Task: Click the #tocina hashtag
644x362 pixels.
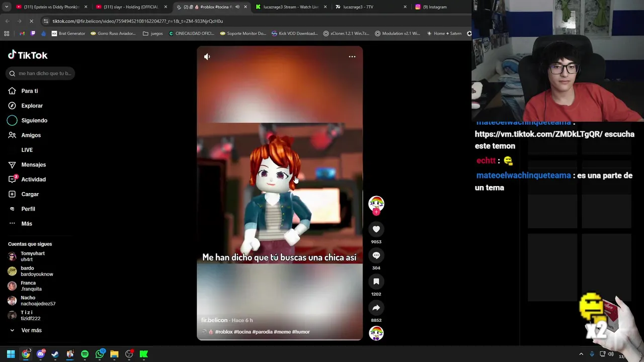Action: point(243,332)
